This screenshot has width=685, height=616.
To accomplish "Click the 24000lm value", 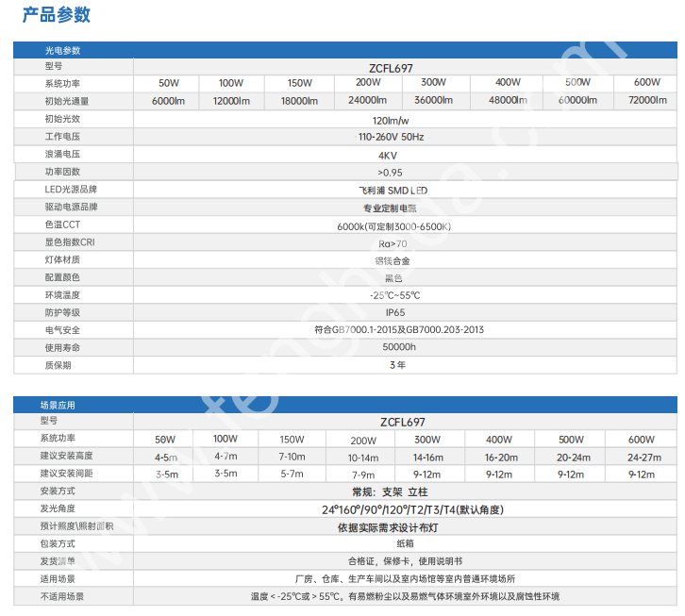I will [x=367, y=101].
